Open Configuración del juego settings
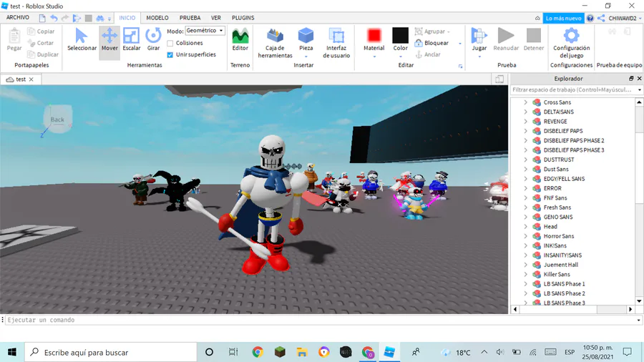This screenshot has height=362, width=644. pyautogui.click(x=571, y=43)
